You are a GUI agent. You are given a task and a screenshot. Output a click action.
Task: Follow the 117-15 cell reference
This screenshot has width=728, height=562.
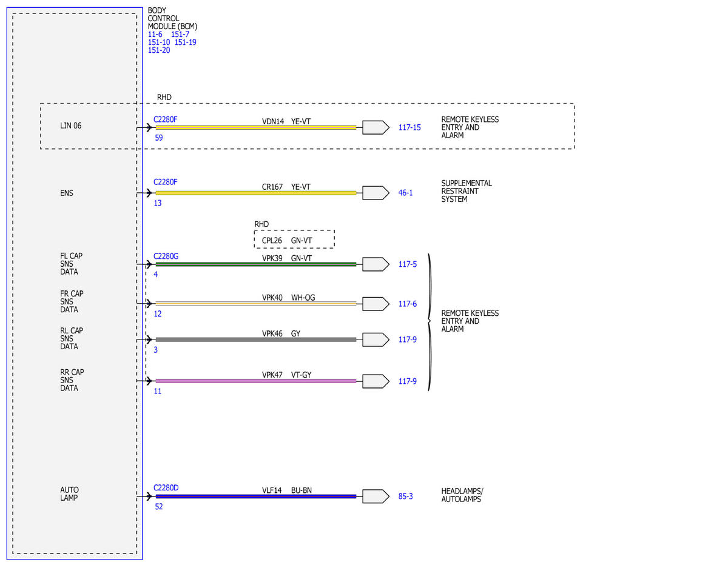[409, 128]
